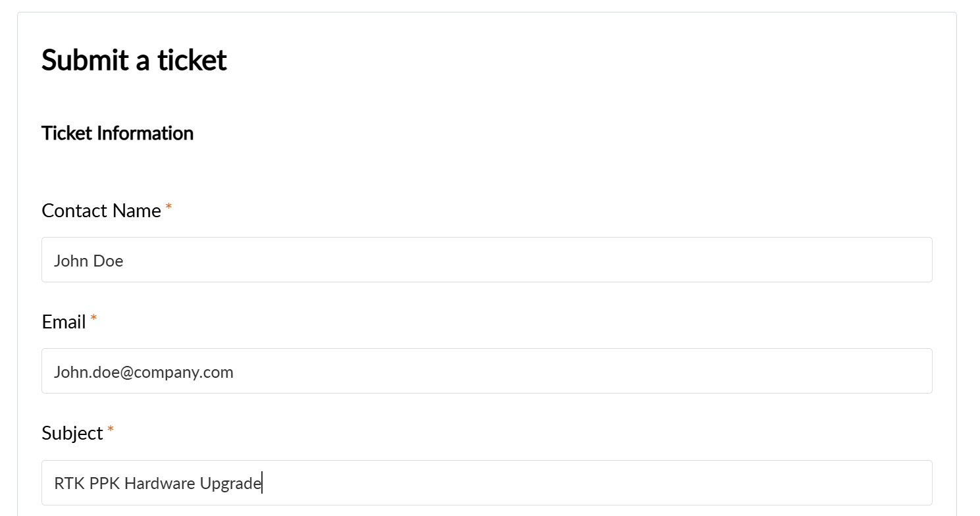Screen dimensions: 980x516
Task: Click the required asterisk beside Contact Name
Action: click(x=168, y=208)
